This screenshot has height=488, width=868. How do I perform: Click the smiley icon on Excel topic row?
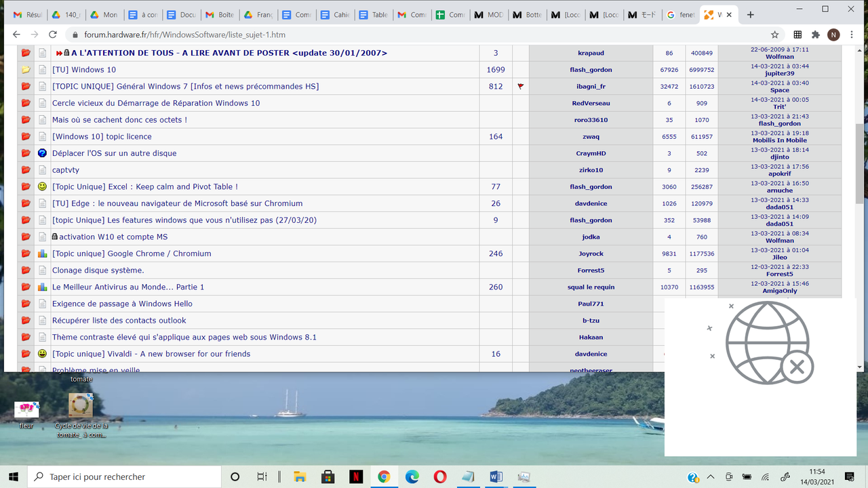coord(43,186)
